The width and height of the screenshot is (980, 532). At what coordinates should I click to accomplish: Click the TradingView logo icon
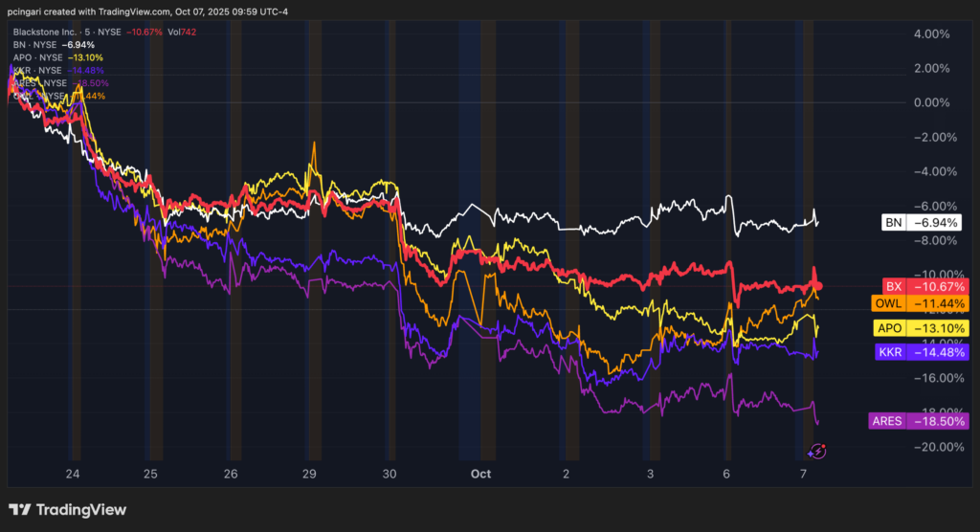pyautogui.click(x=20, y=510)
